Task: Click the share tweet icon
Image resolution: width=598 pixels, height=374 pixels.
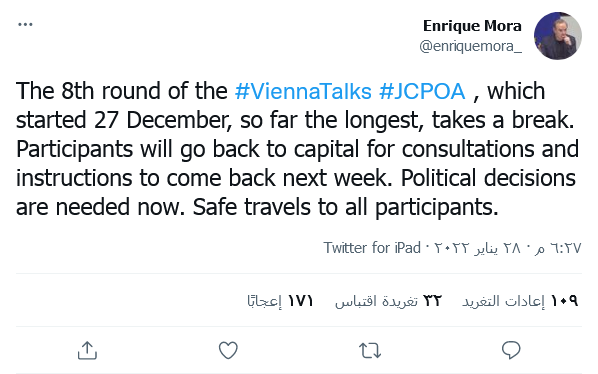Action: [x=87, y=350]
